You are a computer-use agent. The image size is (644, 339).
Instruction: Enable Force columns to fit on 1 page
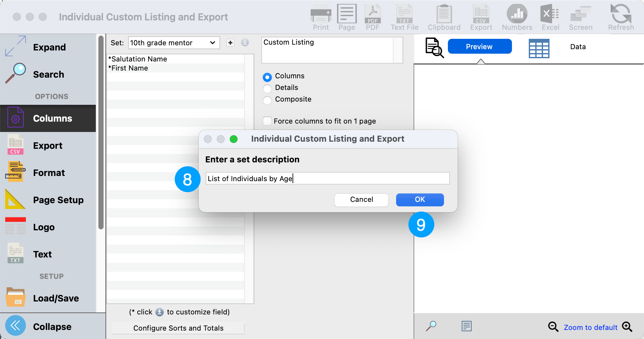(x=267, y=121)
